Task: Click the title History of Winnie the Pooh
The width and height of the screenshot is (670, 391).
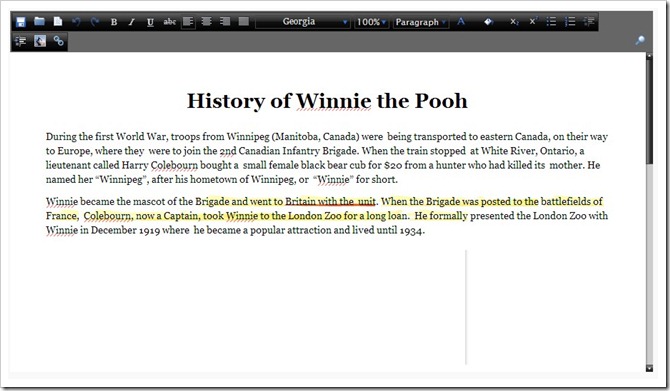Action: pyautogui.click(x=327, y=101)
